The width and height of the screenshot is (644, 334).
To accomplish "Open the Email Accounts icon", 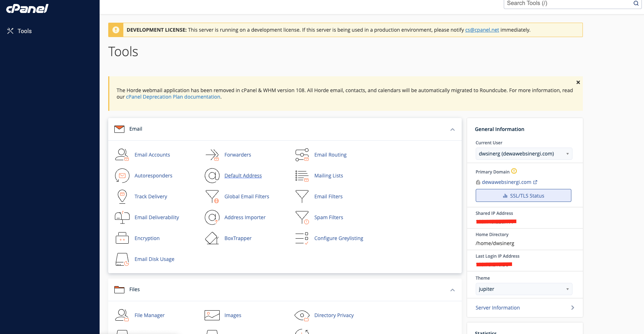I will point(122,155).
